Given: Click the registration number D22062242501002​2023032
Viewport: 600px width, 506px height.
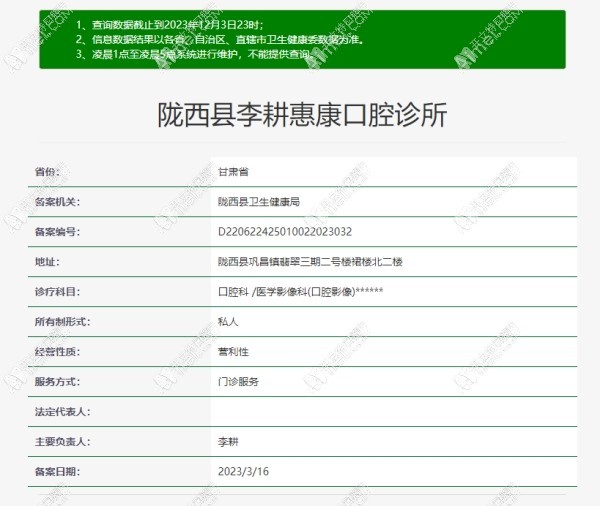Looking at the screenshot, I should coord(285,232).
